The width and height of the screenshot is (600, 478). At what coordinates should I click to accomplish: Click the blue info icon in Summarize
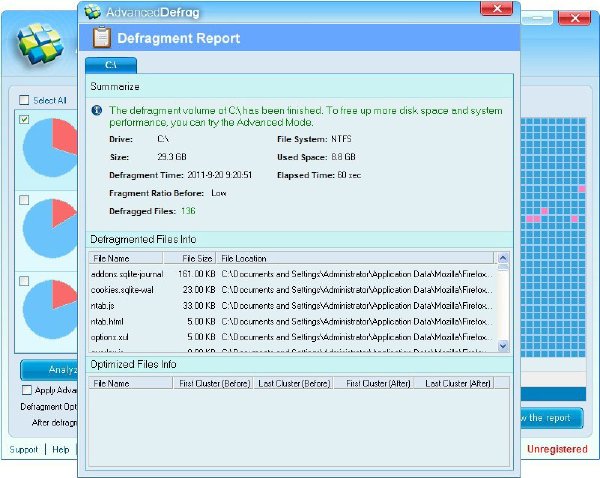[97, 111]
